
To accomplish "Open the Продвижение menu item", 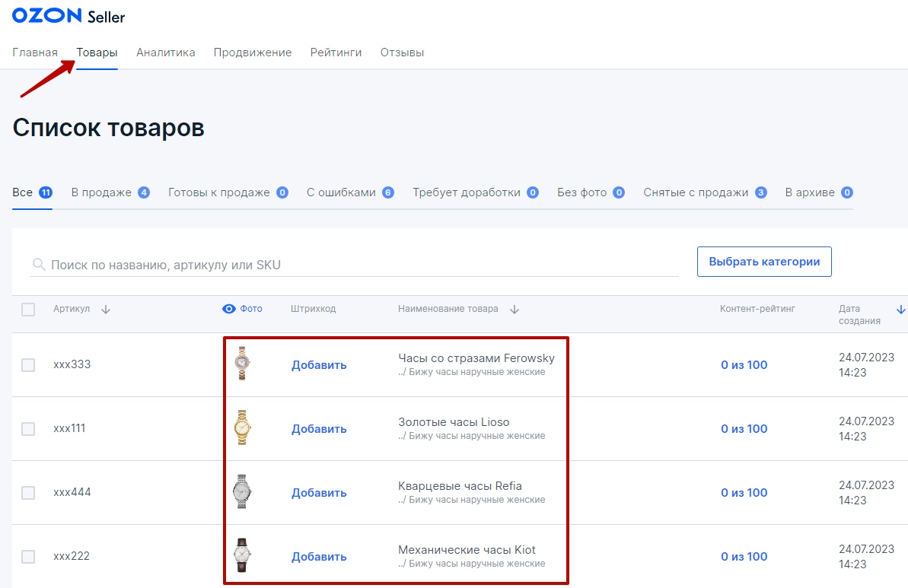I will click(x=253, y=52).
